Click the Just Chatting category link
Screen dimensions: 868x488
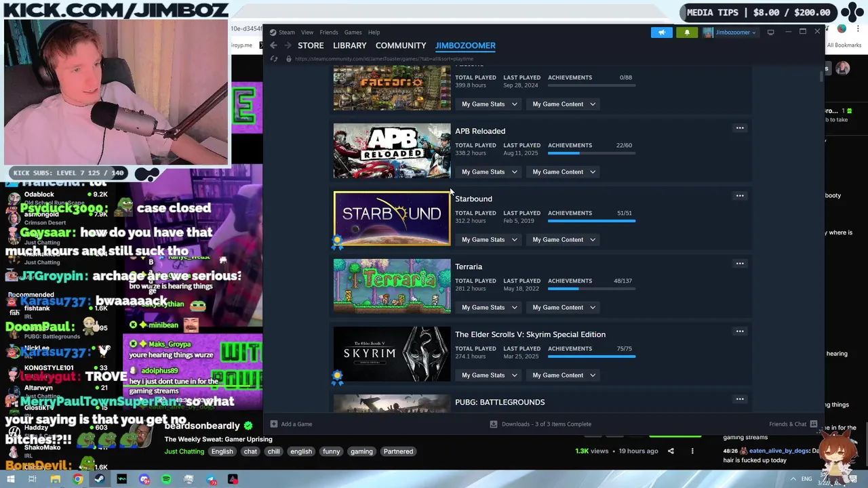tap(184, 451)
